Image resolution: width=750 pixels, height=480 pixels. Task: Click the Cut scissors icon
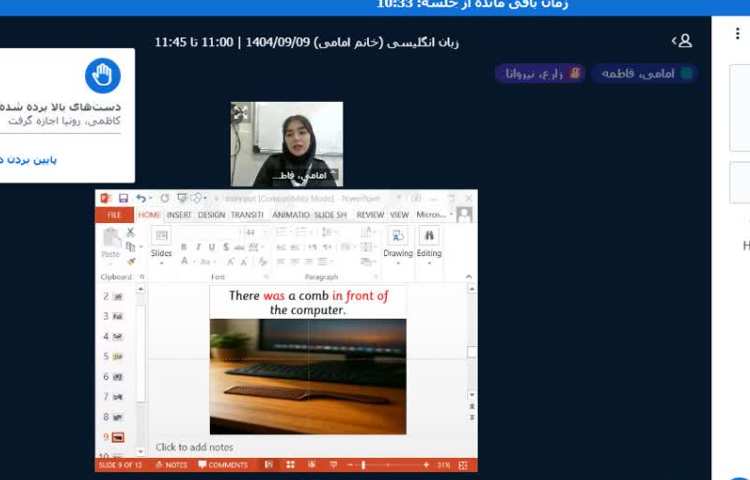(x=131, y=232)
